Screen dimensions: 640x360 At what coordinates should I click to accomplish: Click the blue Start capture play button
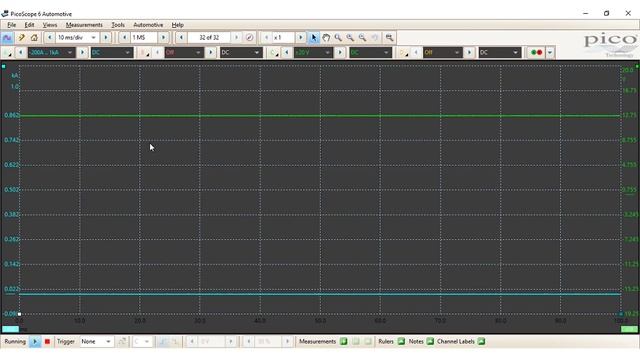tap(35, 342)
